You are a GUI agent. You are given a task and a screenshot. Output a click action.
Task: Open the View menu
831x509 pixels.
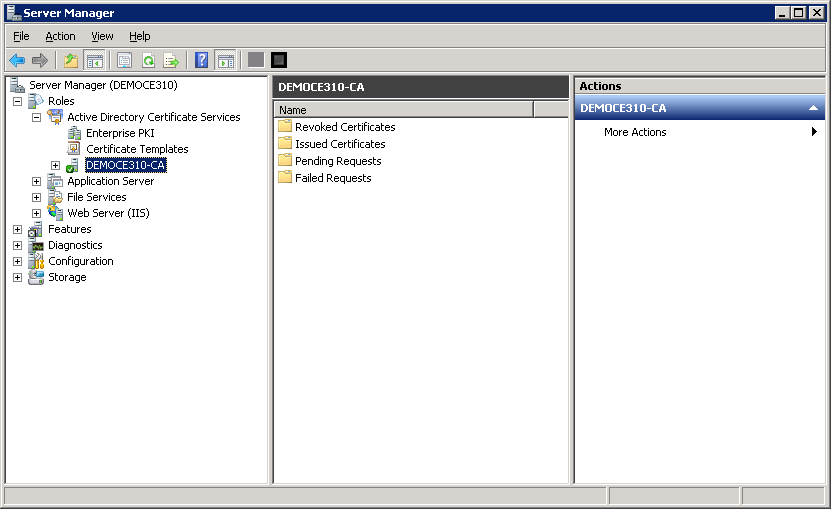(x=102, y=36)
